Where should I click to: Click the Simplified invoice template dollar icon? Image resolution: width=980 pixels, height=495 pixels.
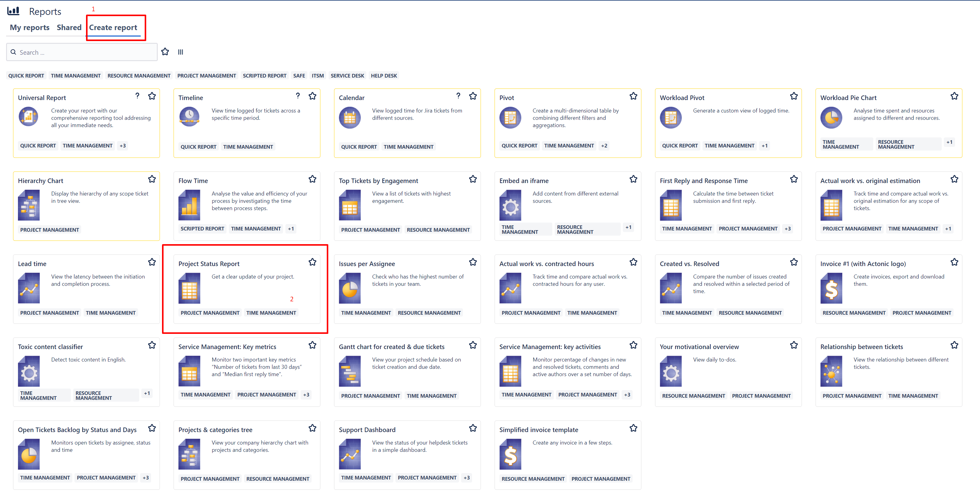[511, 454]
